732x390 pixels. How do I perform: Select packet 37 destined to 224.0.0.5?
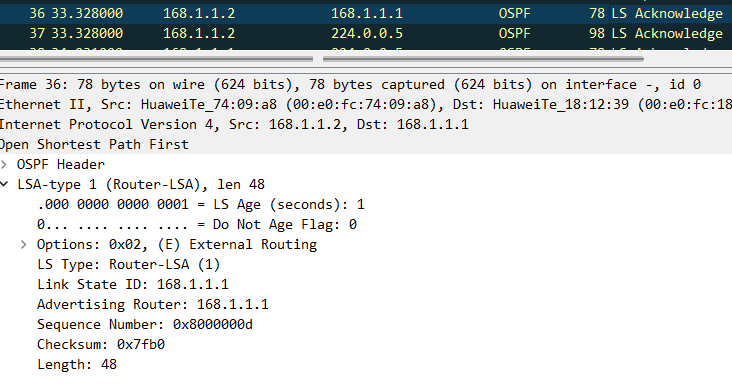[366, 34]
